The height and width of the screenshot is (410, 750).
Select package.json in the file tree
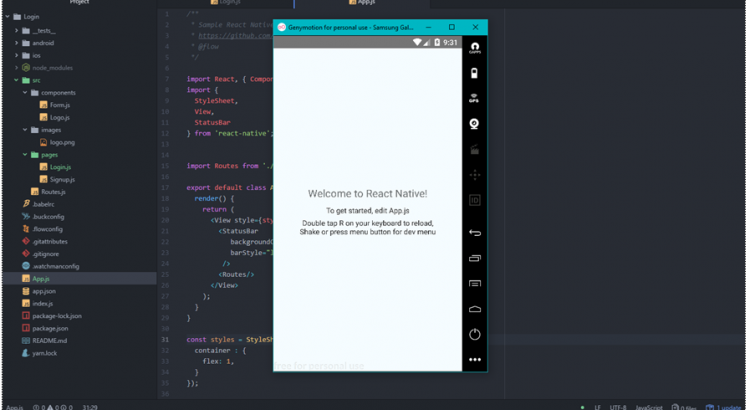coord(50,328)
